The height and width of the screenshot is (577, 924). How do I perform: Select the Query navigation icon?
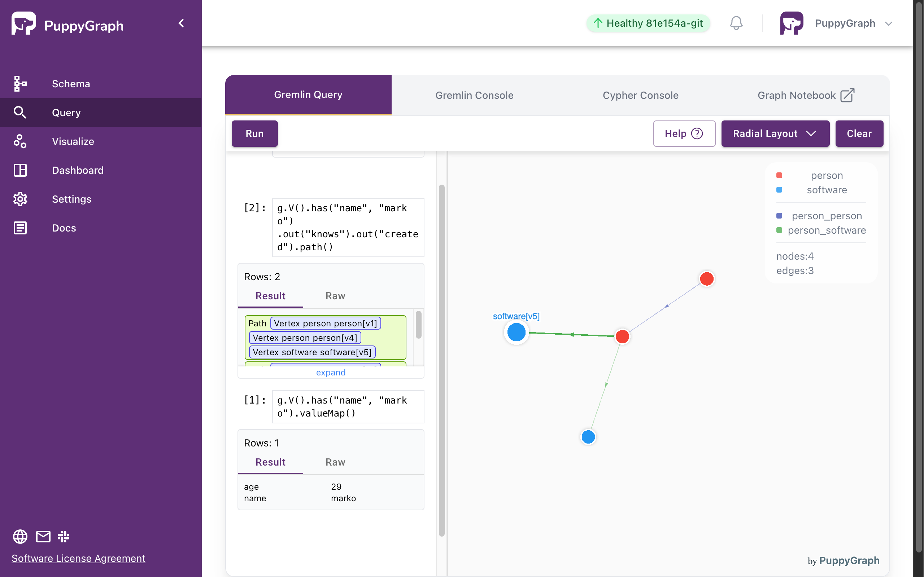click(19, 112)
